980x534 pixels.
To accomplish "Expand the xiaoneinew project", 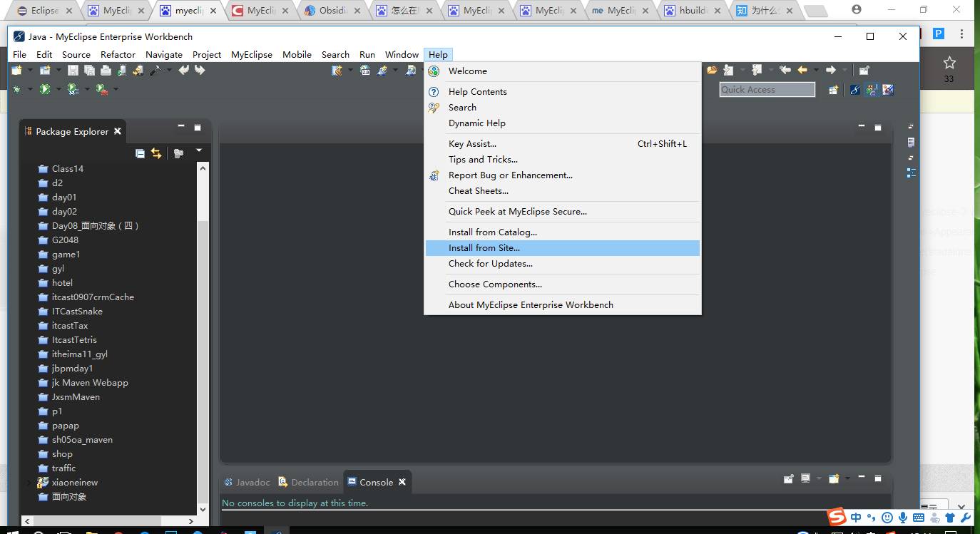I will point(29,483).
